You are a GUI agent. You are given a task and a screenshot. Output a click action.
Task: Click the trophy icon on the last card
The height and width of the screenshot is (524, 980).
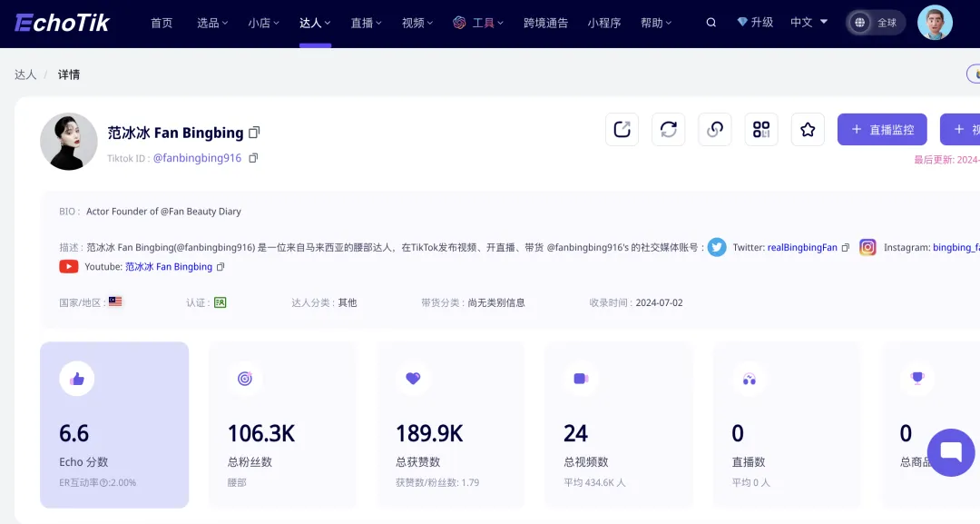[x=917, y=379]
